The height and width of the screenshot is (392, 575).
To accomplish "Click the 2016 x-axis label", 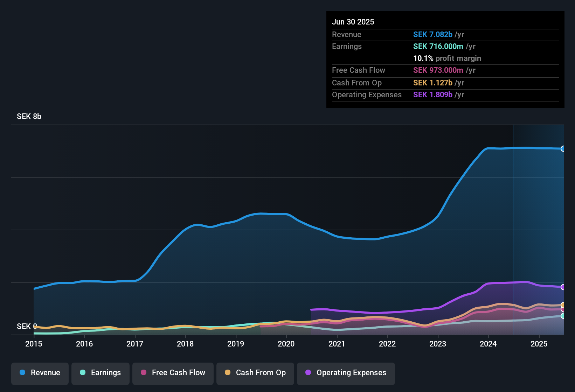I will tap(84, 344).
